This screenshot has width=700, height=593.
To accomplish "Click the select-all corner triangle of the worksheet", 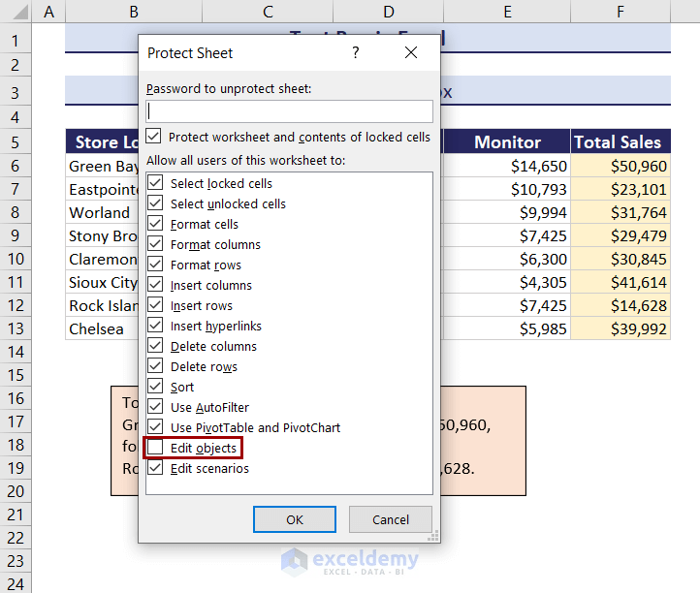I will (x=20, y=12).
